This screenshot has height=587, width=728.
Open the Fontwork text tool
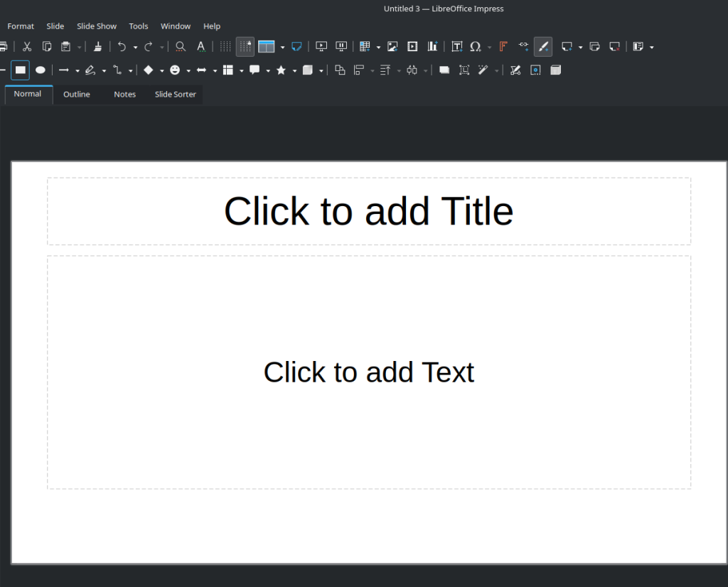[503, 47]
